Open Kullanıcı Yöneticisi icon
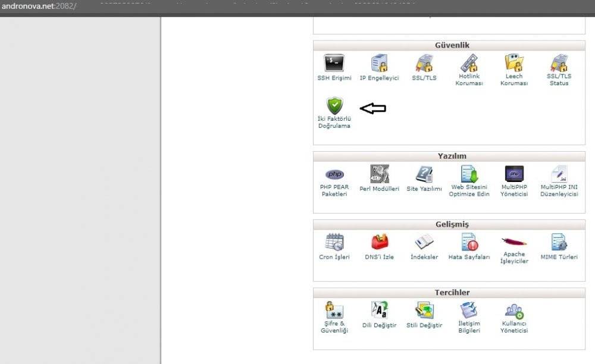Image resolution: width=595 pixels, height=364 pixels. pyautogui.click(x=514, y=310)
